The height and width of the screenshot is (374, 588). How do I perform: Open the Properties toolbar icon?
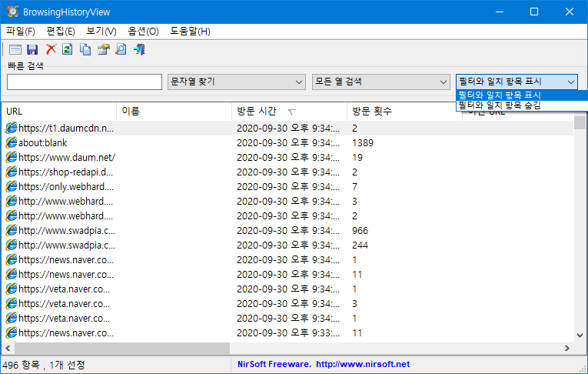click(x=104, y=49)
